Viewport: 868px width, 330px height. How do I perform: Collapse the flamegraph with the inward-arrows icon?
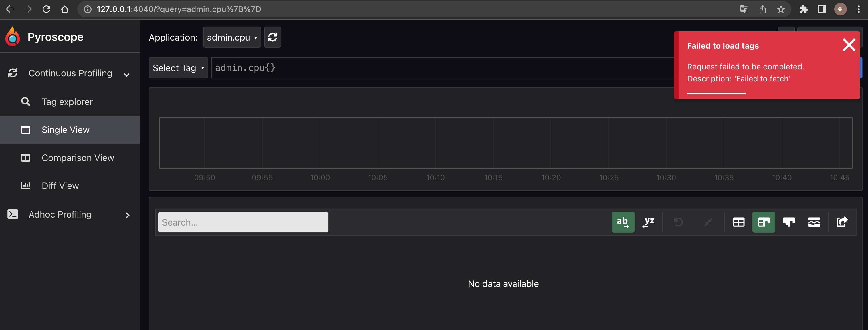[708, 222]
